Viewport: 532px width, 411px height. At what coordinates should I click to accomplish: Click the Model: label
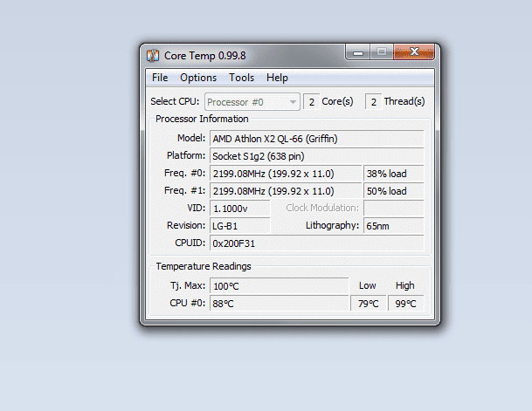[x=191, y=138]
